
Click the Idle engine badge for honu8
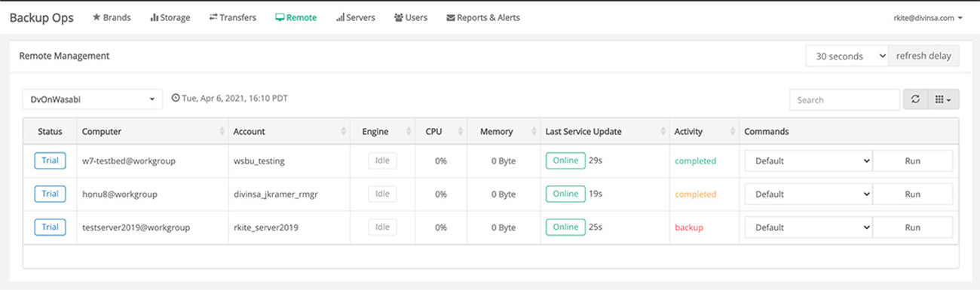382,194
